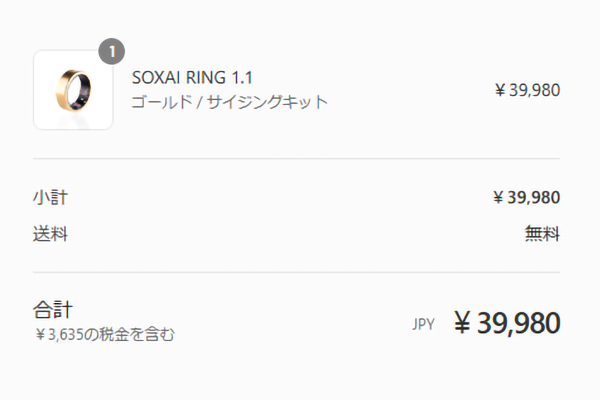Viewport: 600px width, 400px height.
Task: Select the サイジングキット variant text
Action: point(268,102)
